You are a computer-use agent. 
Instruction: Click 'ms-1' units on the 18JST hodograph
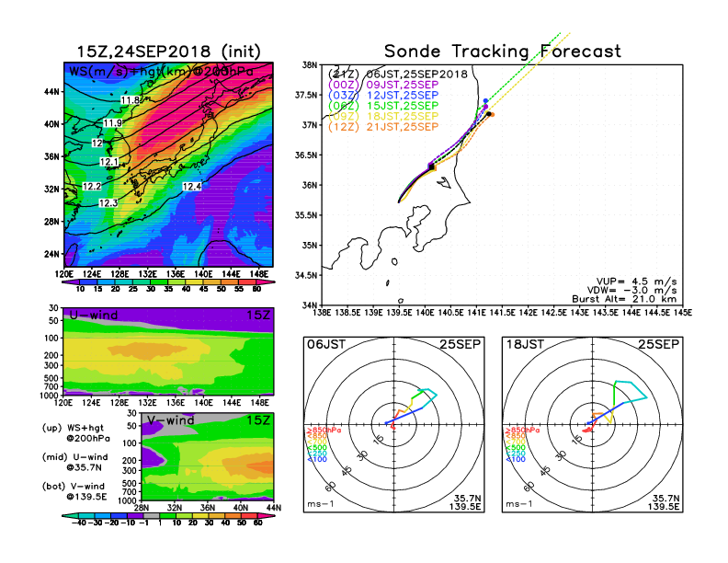tap(519, 504)
